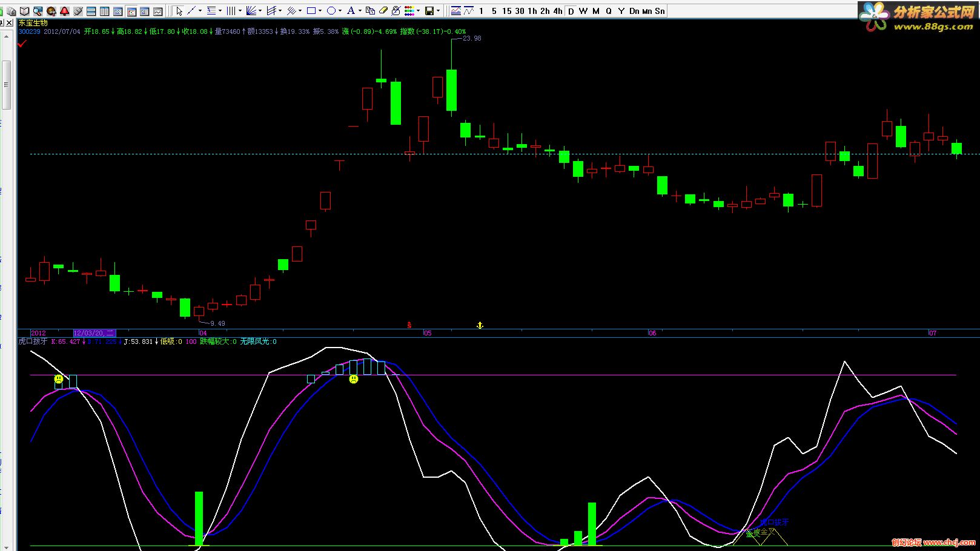Viewport: 980px width, 551px height.
Task: Open the stock search magnifier tool
Action: point(38,11)
